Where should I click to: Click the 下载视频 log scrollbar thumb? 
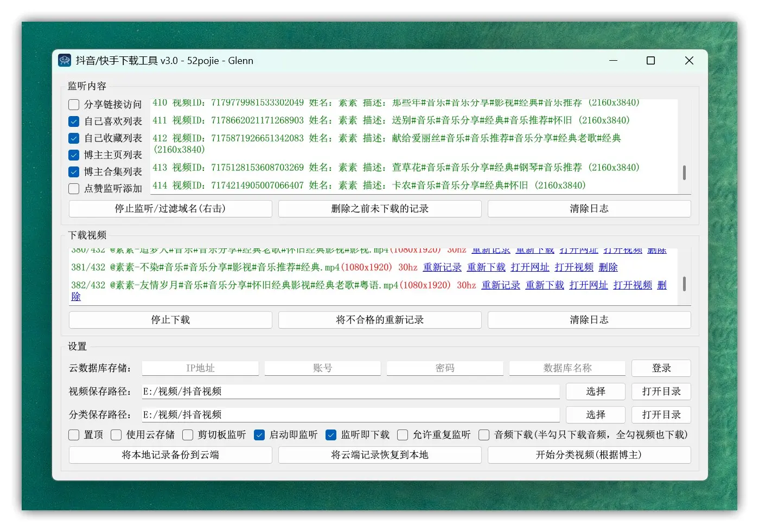[684, 284]
